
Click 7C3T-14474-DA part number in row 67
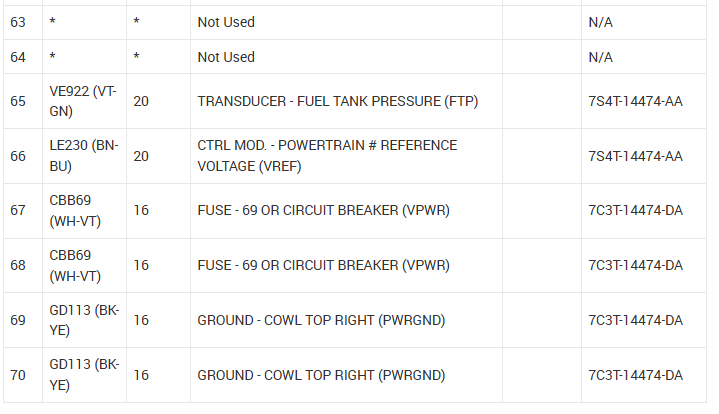pos(636,211)
